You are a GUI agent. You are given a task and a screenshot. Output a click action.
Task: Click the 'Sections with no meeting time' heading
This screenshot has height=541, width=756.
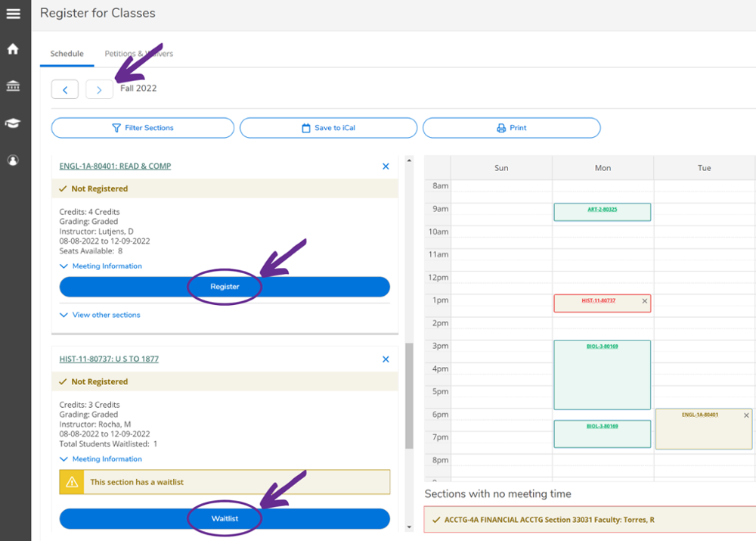point(497,493)
